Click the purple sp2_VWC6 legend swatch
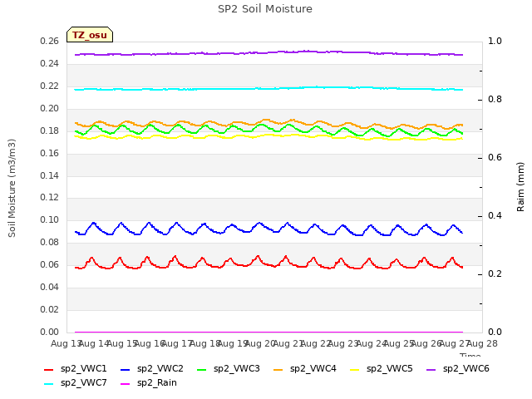This screenshot has width=532, height=399. (431, 370)
